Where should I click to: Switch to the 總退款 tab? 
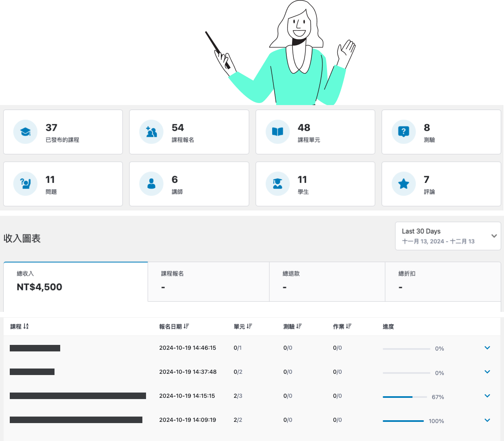(327, 282)
